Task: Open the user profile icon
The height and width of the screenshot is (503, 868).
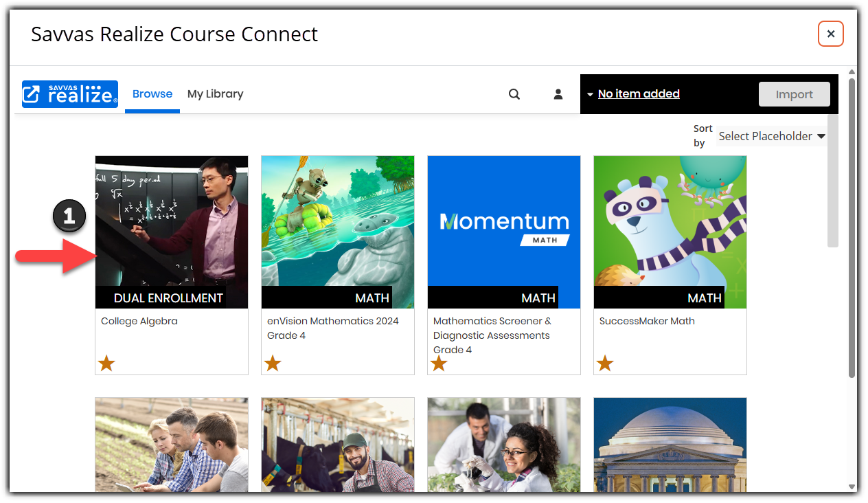Action: click(558, 94)
